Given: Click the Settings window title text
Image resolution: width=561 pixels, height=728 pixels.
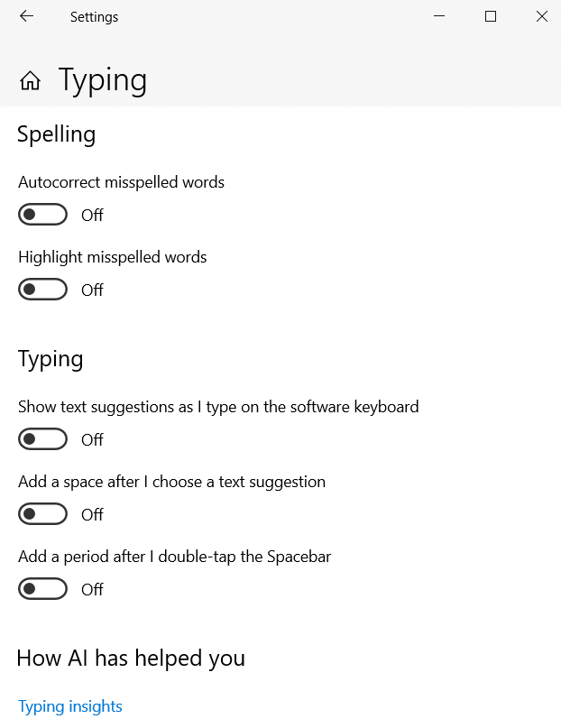Looking at the screenshot, I should (94, 17).
